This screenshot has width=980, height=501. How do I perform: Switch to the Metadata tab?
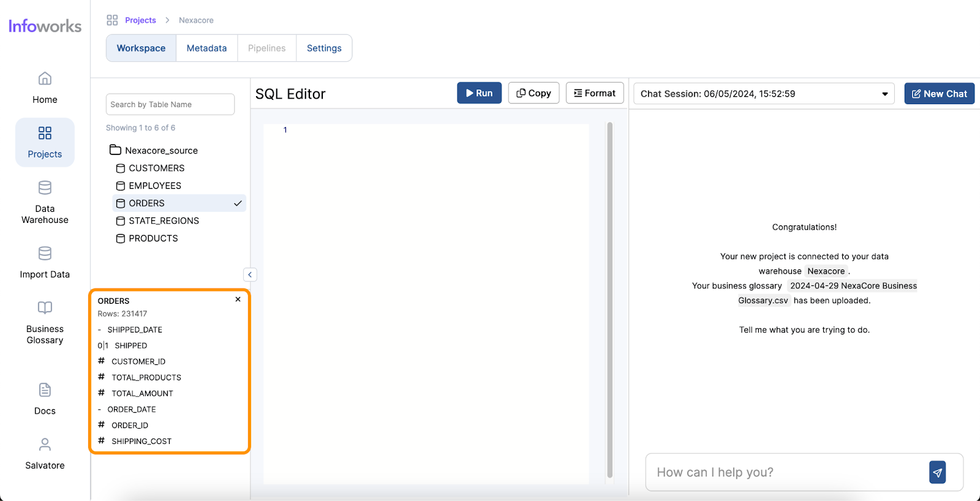coord(206,48)
